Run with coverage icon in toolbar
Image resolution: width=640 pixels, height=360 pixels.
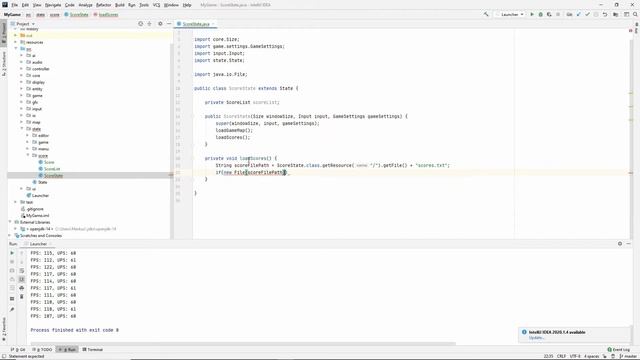point(549,14)
